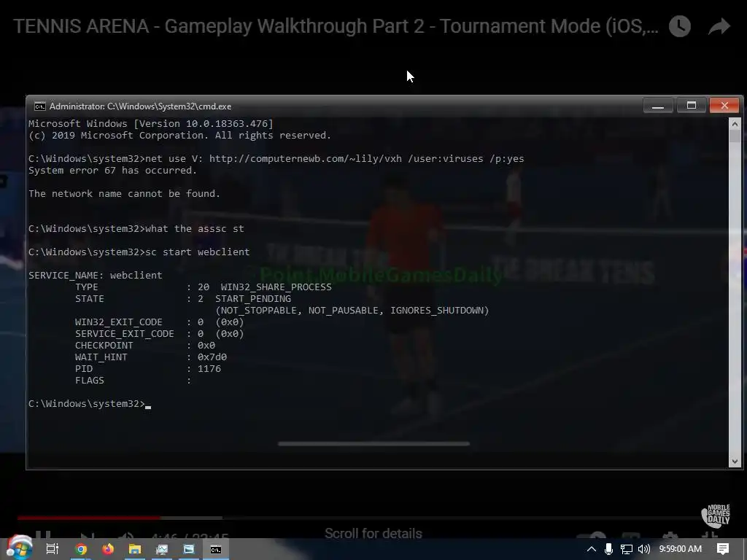Click the cmd vertical scrollbar thumb
747x560 pixels.
(x=735, y=136)
